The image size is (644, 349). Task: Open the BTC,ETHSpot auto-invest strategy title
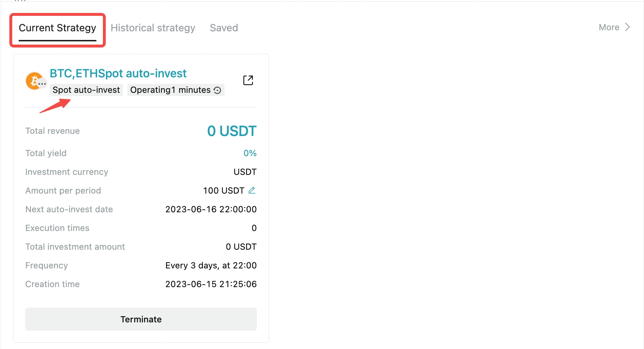pos(118,73)
